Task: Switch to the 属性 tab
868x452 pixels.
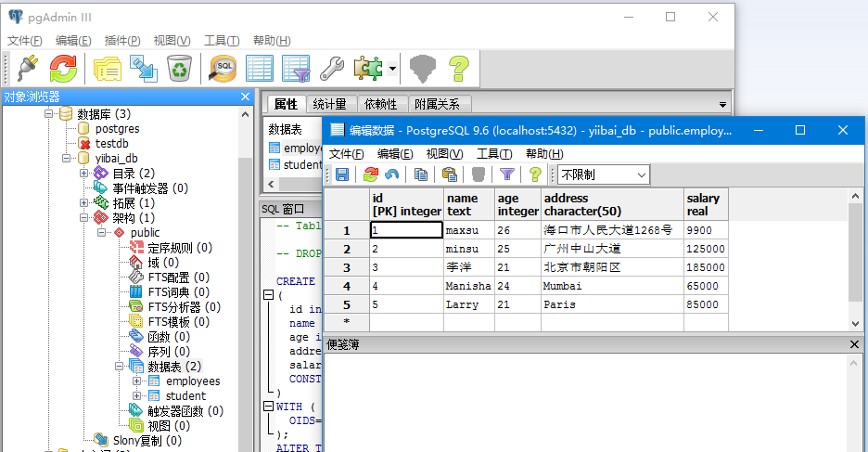Action: tap(286, 104)
